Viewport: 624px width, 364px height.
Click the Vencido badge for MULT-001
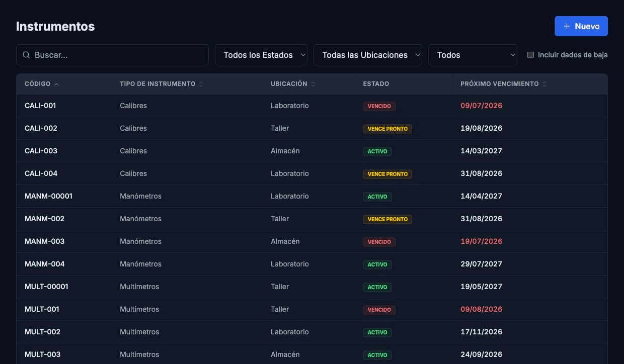[x=379, y=310]
